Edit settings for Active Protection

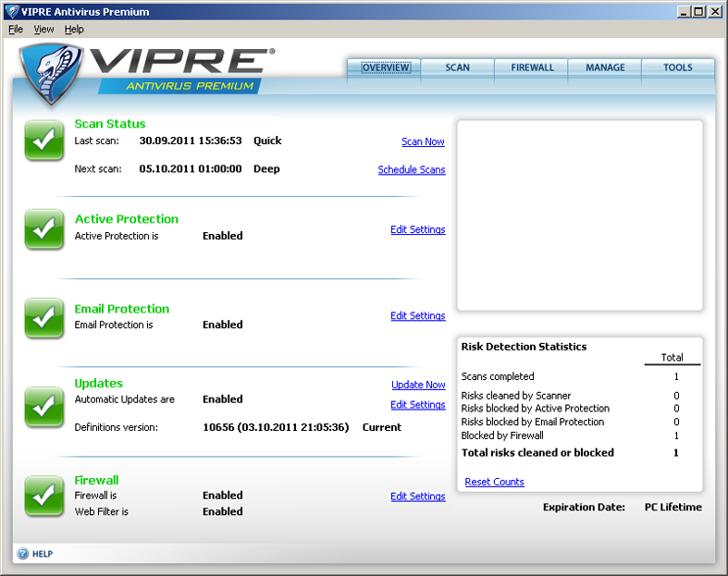coord(417,229)
